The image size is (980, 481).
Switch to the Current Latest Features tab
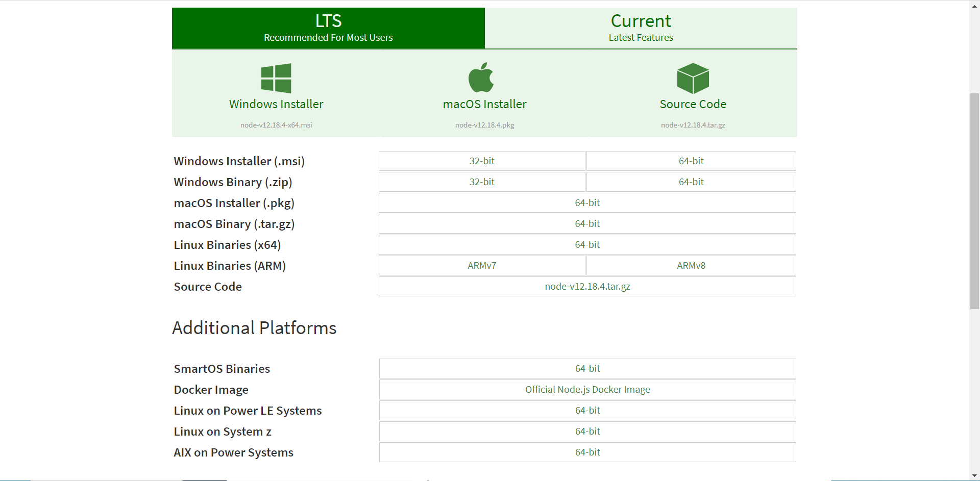click(641, 28)
